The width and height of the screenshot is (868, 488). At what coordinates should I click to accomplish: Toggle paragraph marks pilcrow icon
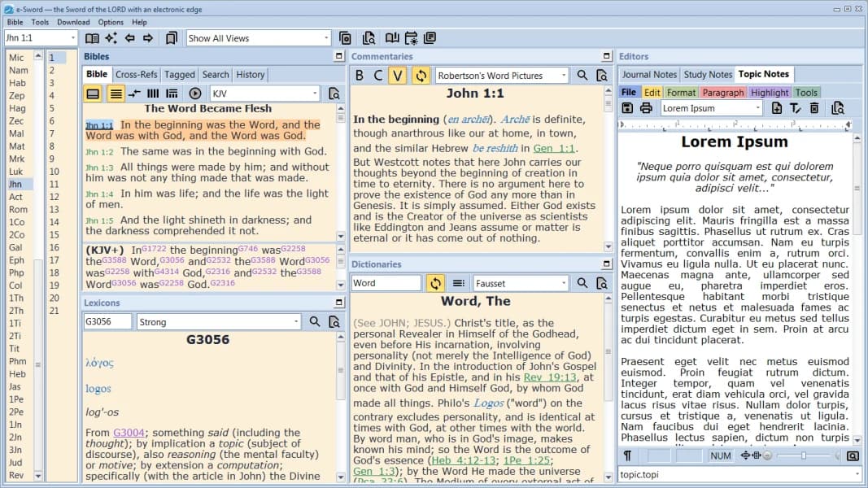(628, 455)
